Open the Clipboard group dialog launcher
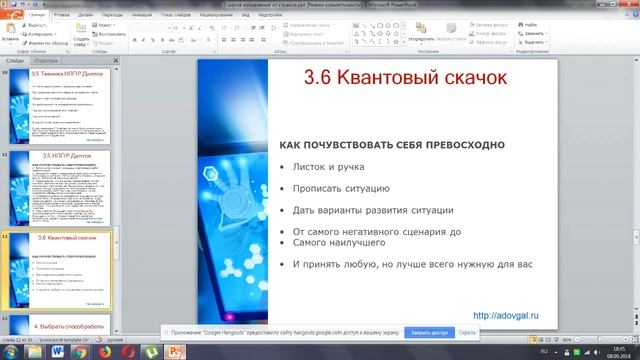The height and width of the screenshot is (360, 640). tap(68, 52)
